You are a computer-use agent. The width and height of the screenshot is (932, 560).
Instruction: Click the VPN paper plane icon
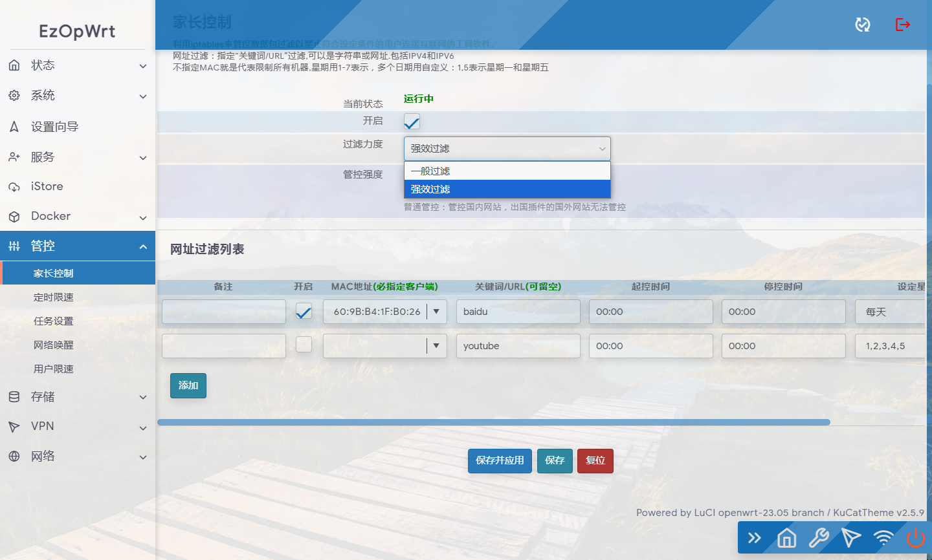tap(14, 427)
